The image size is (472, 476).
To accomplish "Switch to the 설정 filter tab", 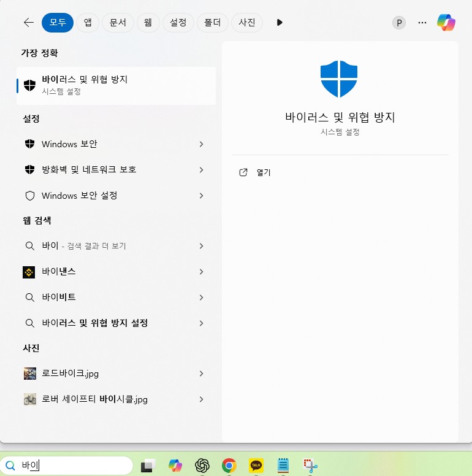I will tap(178, 23).
